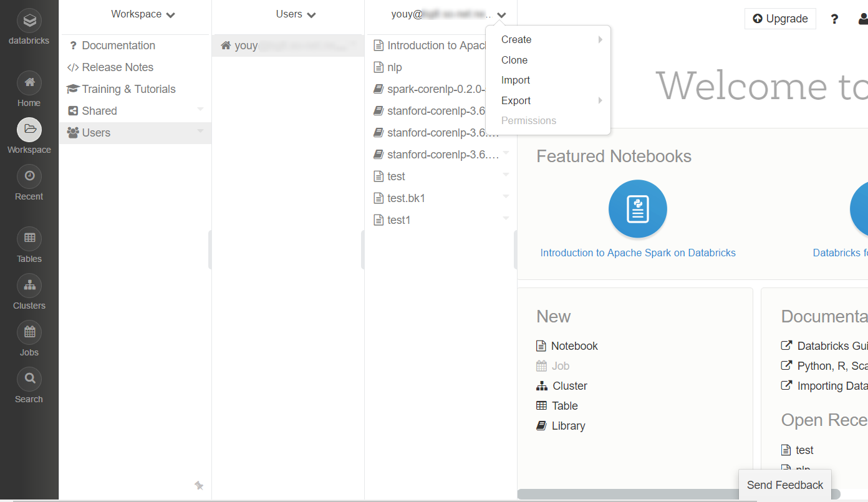Open dropdown arrow for Users folder

click(x=200, y=131)
